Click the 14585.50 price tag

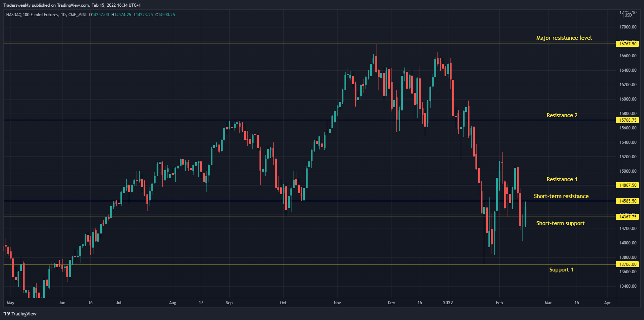click(x=627, y=201)
